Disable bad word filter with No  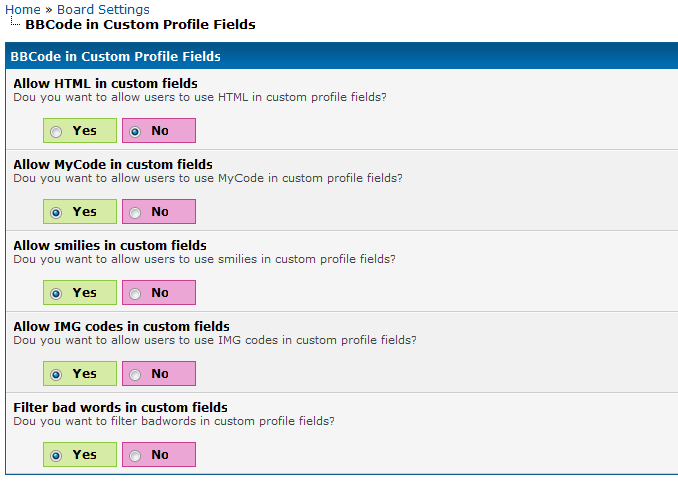135,455
